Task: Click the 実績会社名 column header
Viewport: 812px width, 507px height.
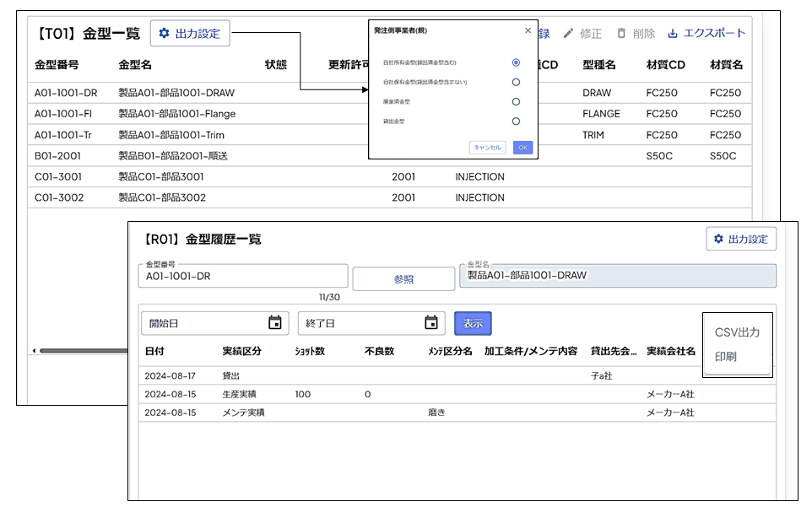Action: coord(671,351)
